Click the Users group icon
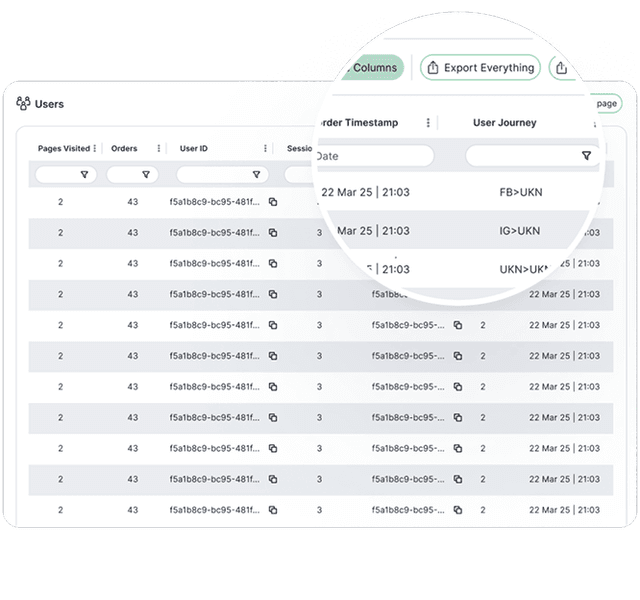 click(23, 103)
